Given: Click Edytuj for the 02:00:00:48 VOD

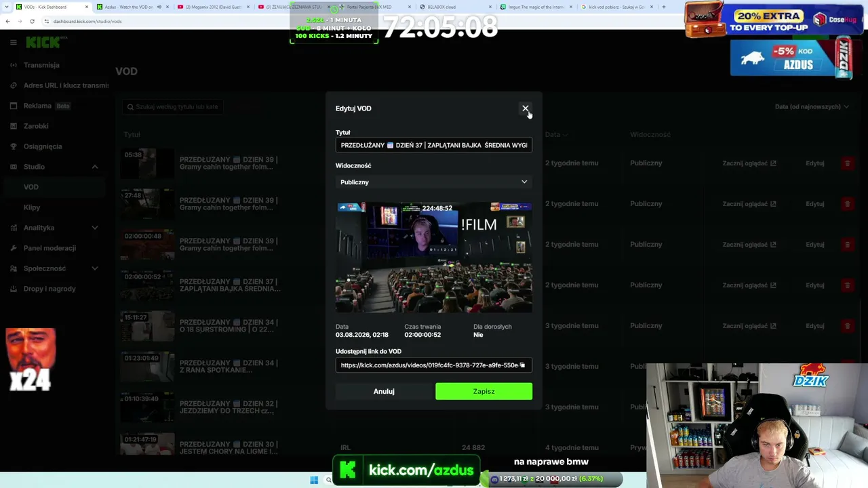Looking at the screenshot, I should (x=814, y=245).
